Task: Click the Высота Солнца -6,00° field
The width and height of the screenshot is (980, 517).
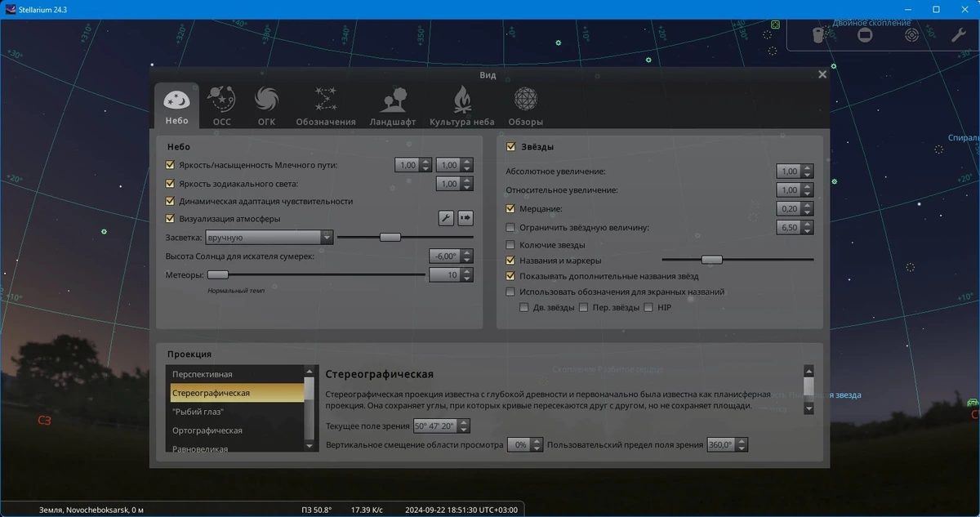Action: pyautogui.click(x=445, y=256)
